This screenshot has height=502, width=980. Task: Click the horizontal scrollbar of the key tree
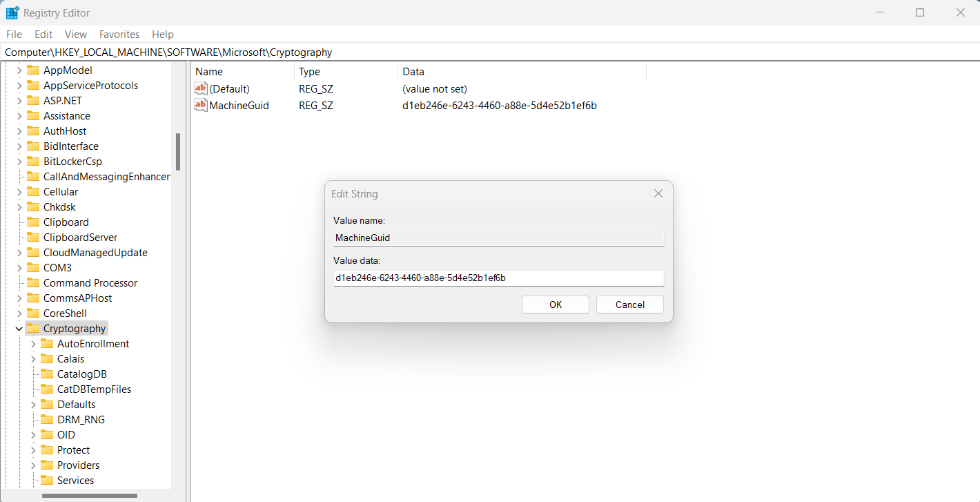(x=90, y=495)
